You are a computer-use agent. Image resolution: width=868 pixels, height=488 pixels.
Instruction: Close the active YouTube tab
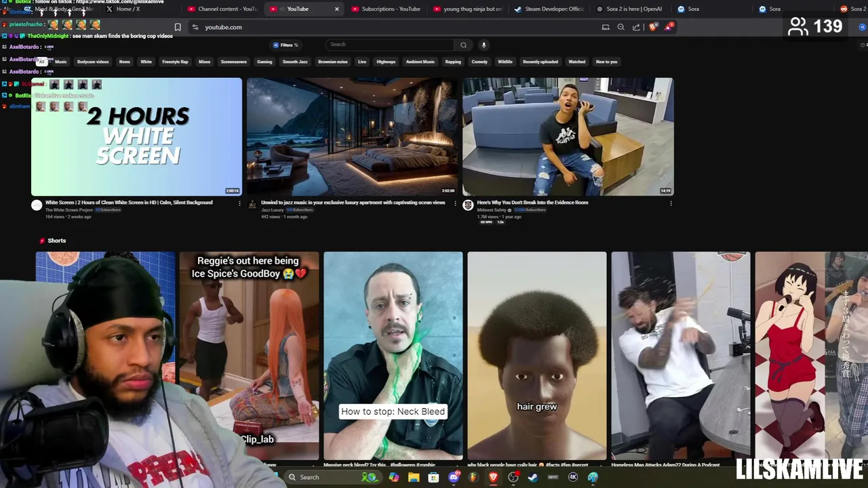(337, 9)
